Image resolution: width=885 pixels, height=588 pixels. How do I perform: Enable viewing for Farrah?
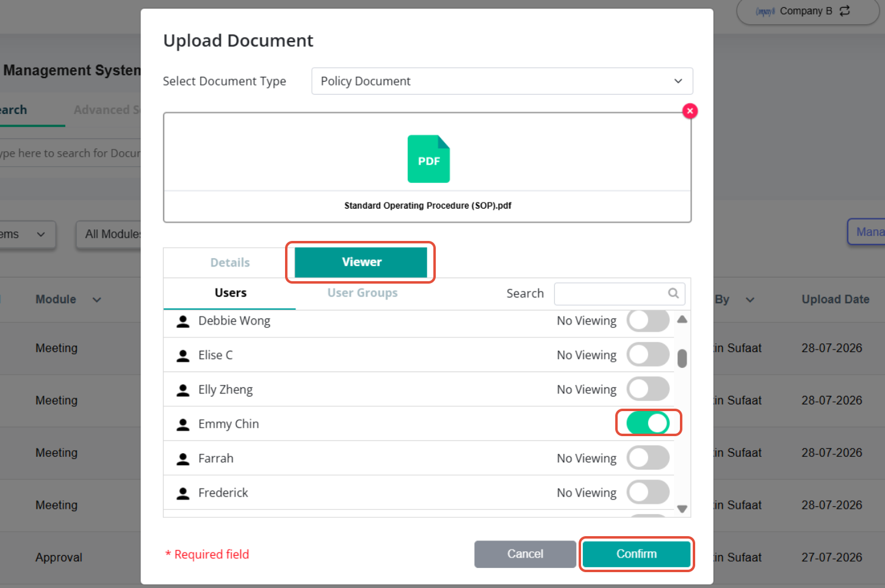[648, 457]
